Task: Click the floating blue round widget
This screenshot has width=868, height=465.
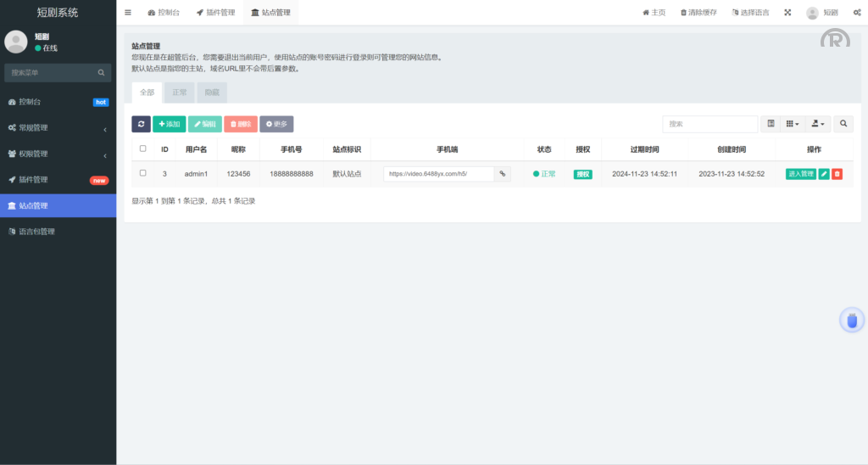Action: pyautogui.click(x=852, y=321)
